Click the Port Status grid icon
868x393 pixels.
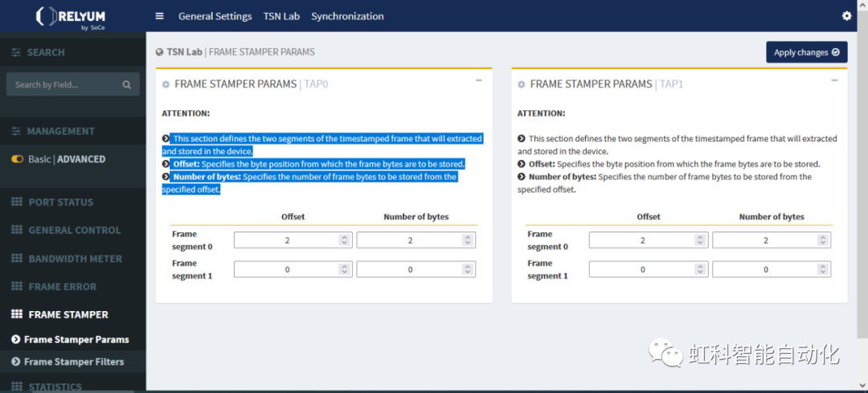[x=17, y=202]
